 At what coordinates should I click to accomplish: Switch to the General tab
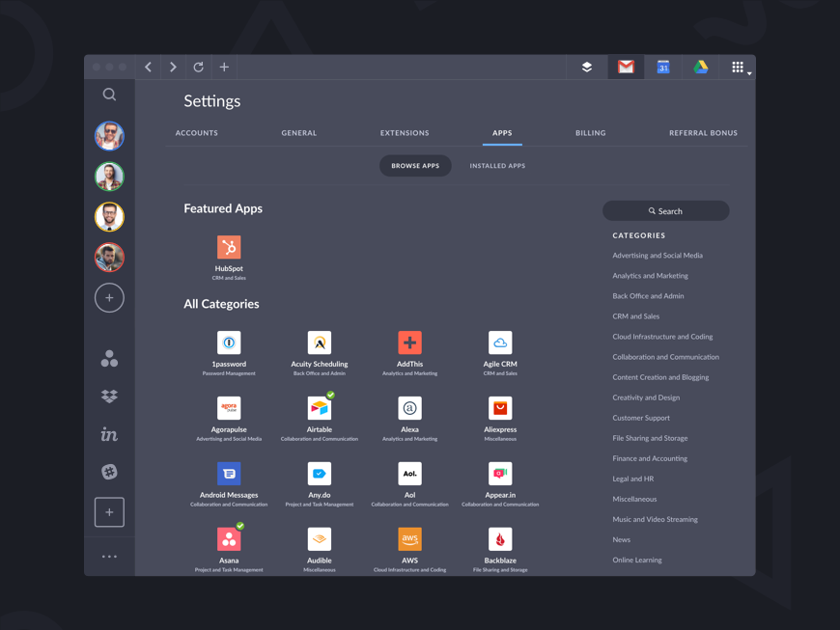point(299,133)
